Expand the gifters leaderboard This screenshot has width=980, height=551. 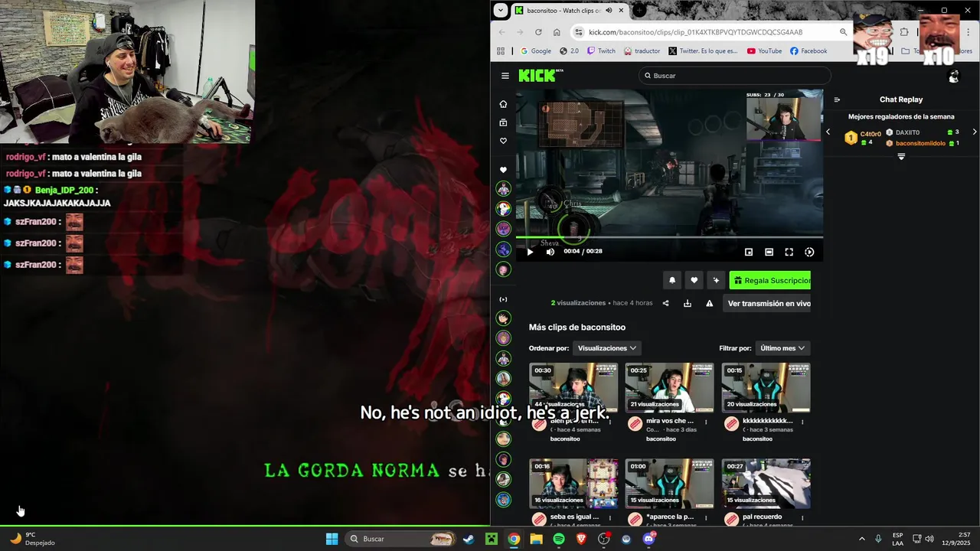901,157
